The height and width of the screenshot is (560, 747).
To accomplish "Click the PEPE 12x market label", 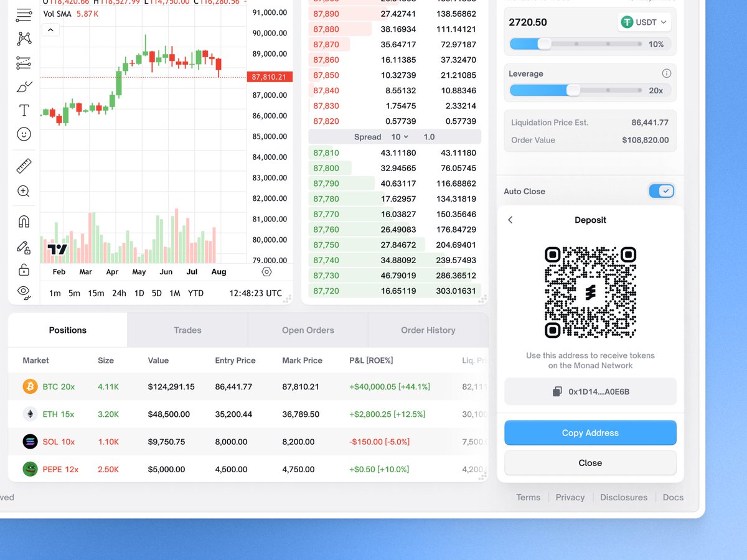I will click(x=60, y=469).
